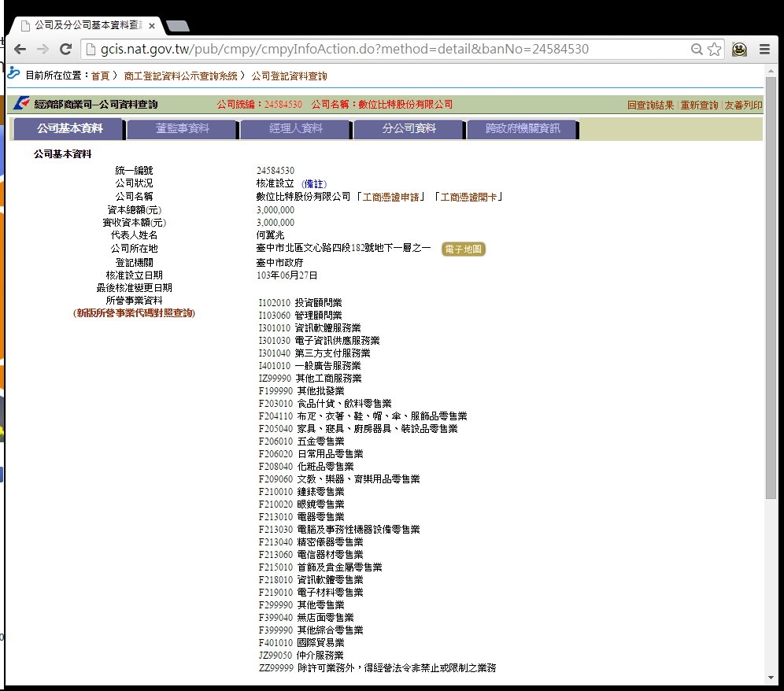Open 公司登記資料查詢 breadcrumb link
The height and width of the screenshot is (691, 784).
pos(289,76)
